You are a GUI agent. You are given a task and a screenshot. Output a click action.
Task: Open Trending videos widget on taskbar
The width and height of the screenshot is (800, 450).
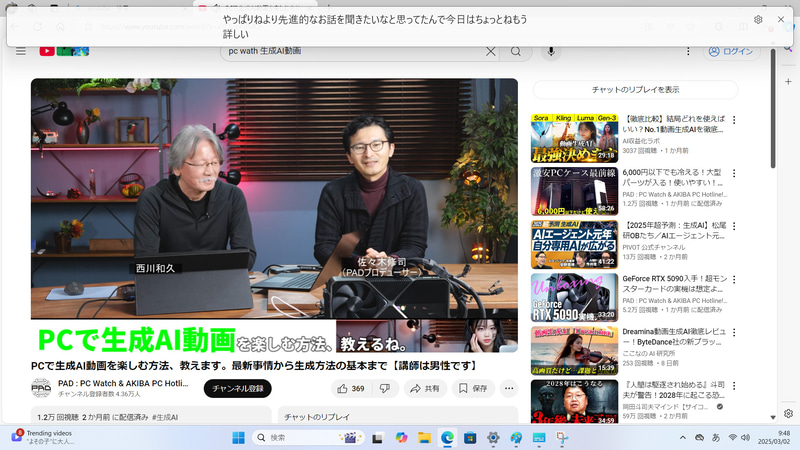[43, 437]
